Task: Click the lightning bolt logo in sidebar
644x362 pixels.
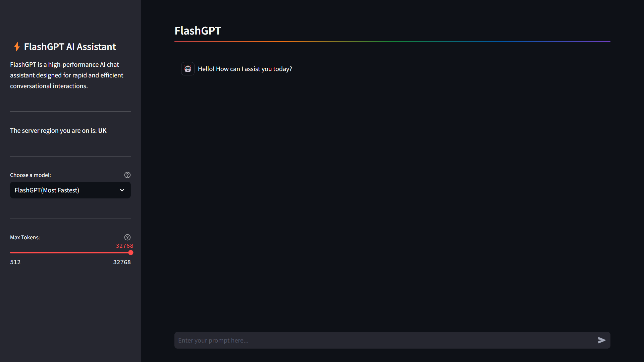Action: tap(17, 47)
